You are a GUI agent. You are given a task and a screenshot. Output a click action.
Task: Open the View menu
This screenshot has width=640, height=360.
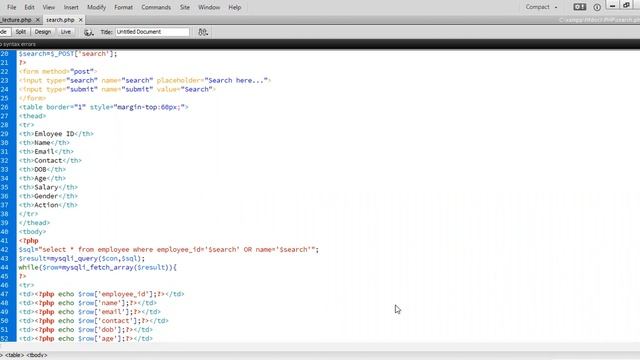pos(49,7)
